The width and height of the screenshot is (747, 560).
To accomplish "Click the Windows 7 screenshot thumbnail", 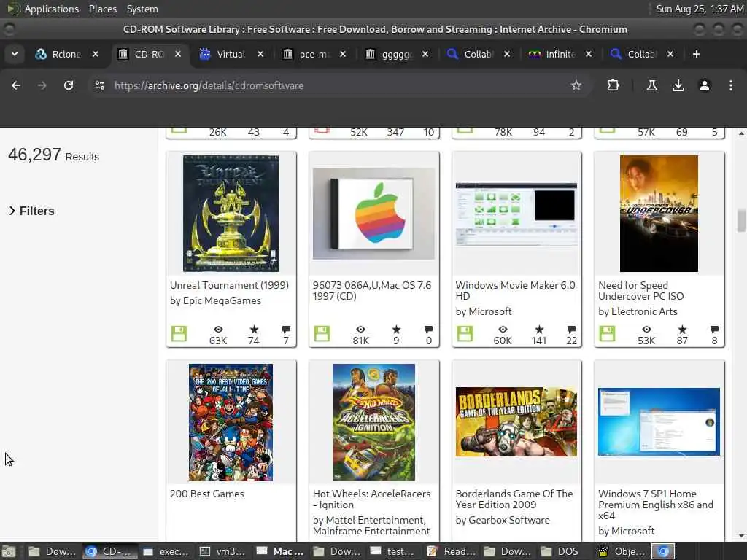I will 659,422.
